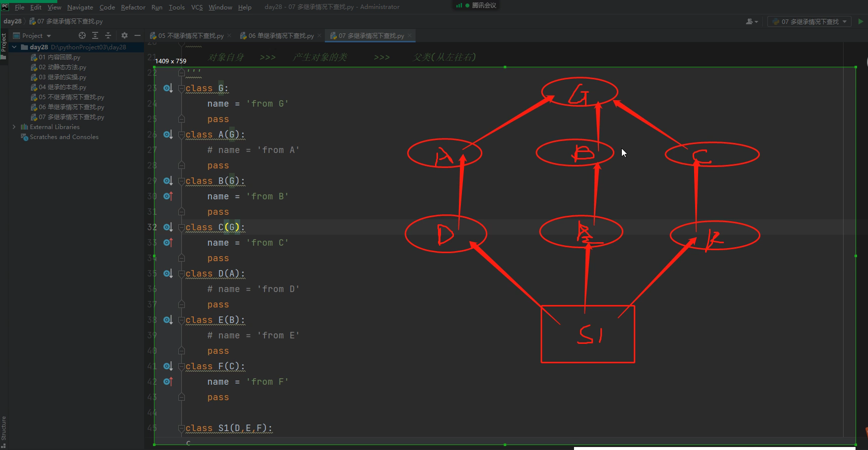Image resolution: width=868 pixels, height=450 pixels.
Task: Select 07 多继承情况下查找.py in project tree
Action: (x=67, y=117)
